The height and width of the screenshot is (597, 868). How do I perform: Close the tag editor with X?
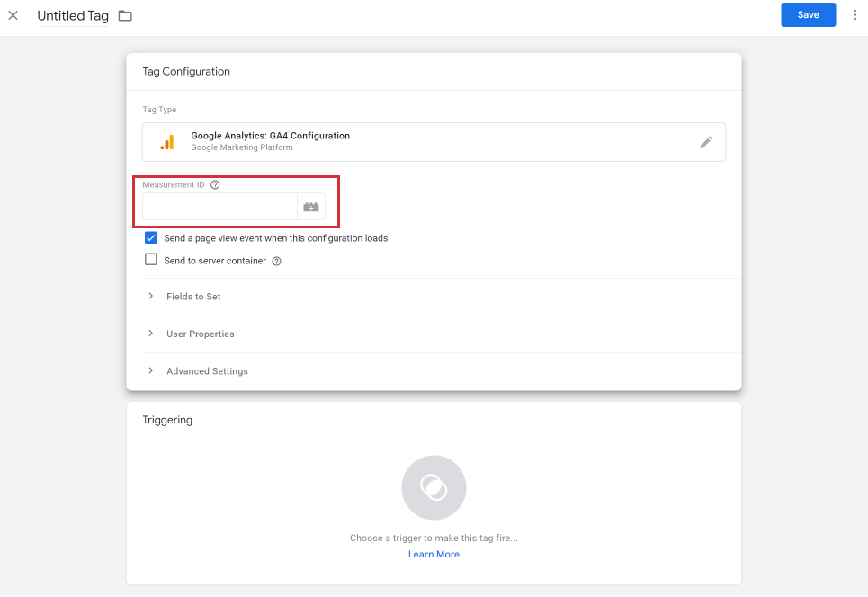point(13,15)
